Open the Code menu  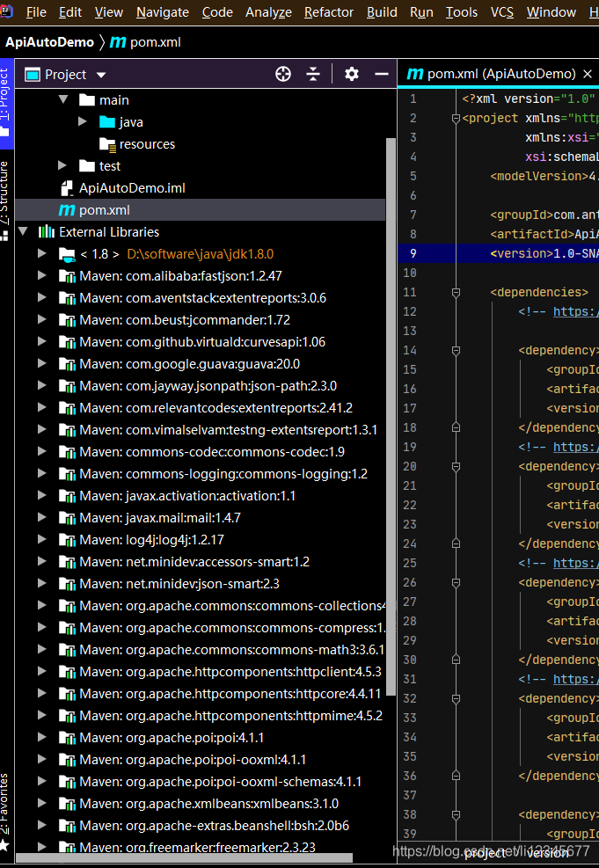pyautogui.click(x=217, y=12)
